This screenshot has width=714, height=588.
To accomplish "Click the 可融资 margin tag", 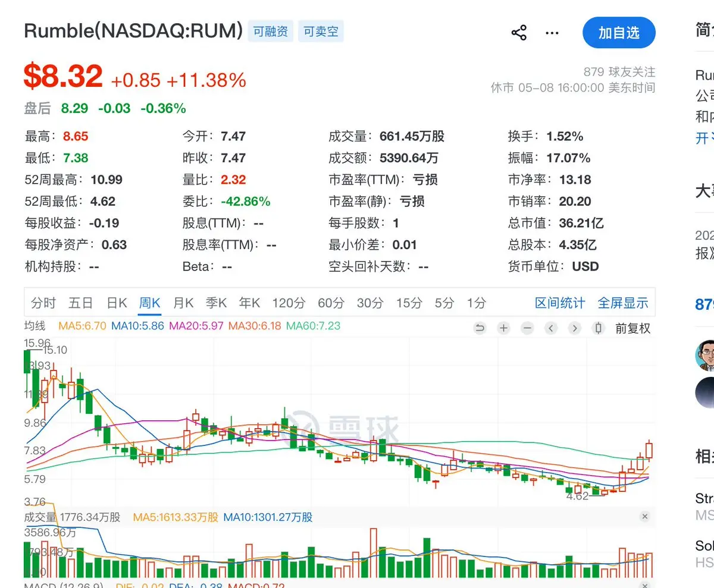I will click(271, 32).
